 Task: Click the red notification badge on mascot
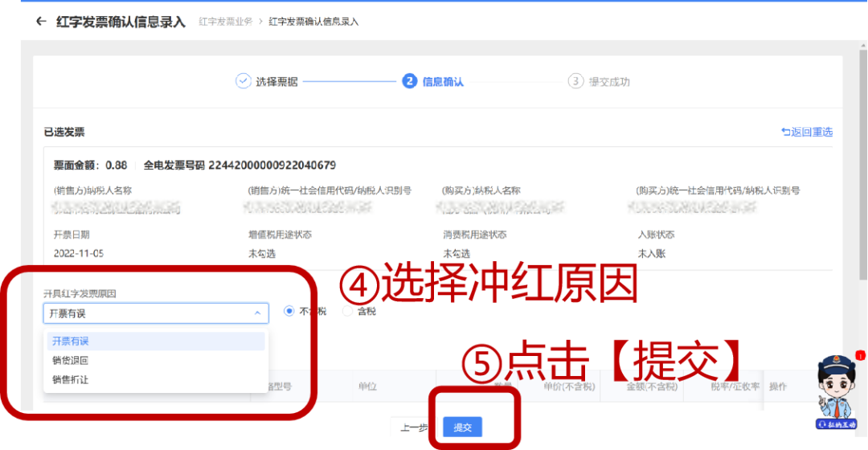point(860,355)
